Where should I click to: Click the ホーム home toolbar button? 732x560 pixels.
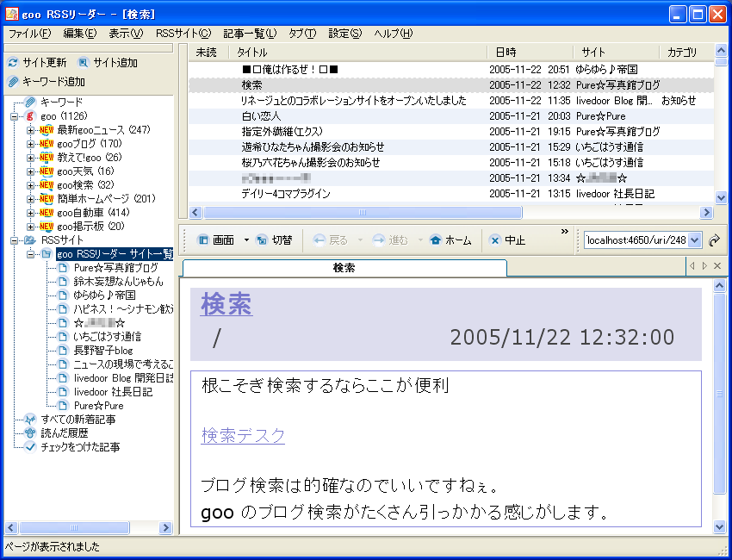pos(450,240)
